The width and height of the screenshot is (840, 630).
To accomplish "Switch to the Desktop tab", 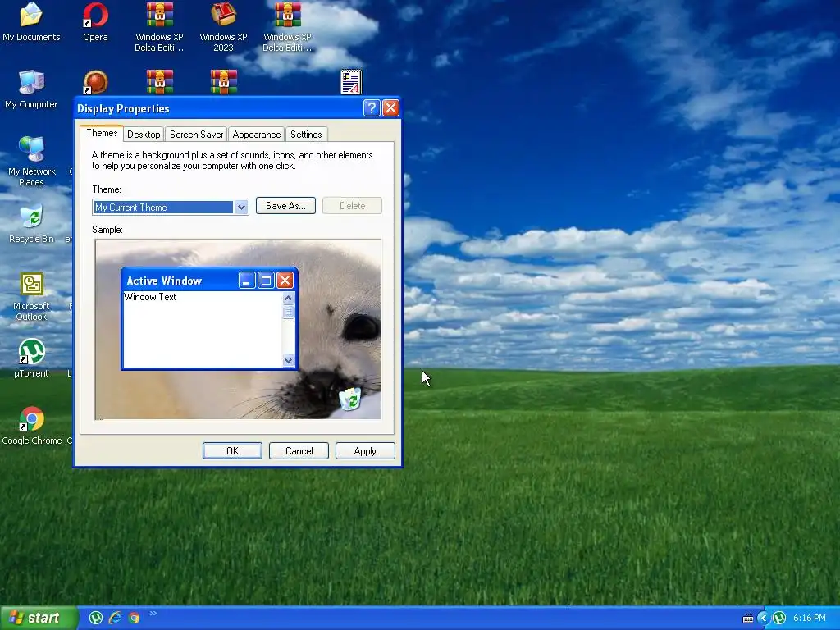I will tap(144, 135).
